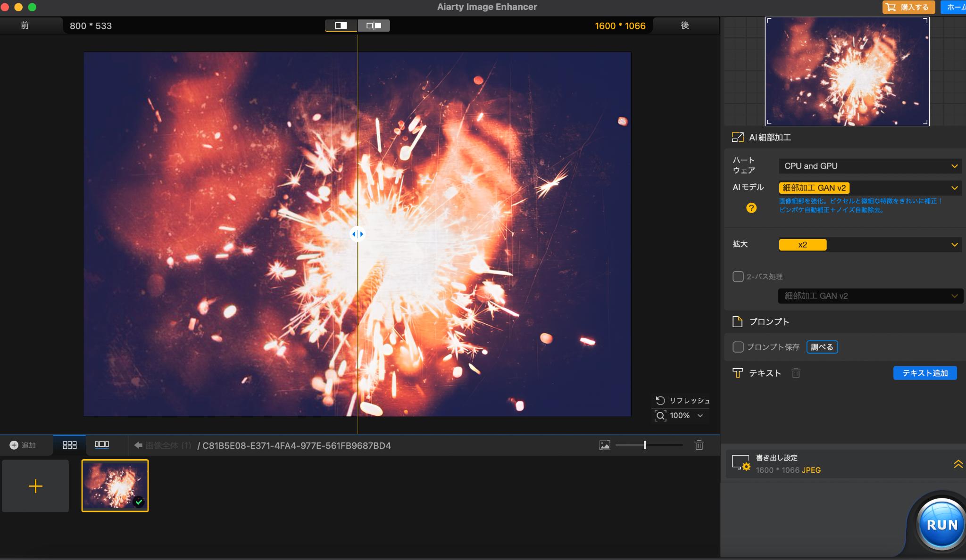Click the プロンプト document icon
Image resolution: width=966 pixels, height=560 pixels.
pyautogui.click(x=737, y=321)
